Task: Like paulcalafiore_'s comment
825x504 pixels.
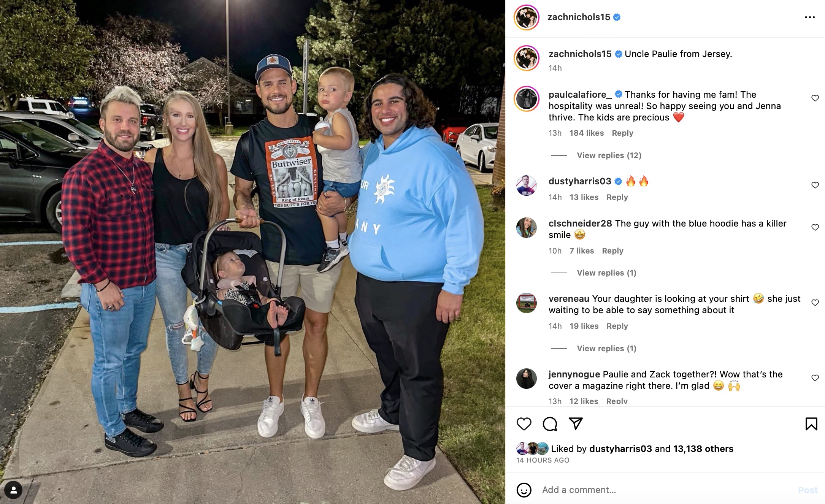Action: click(815, 98)
